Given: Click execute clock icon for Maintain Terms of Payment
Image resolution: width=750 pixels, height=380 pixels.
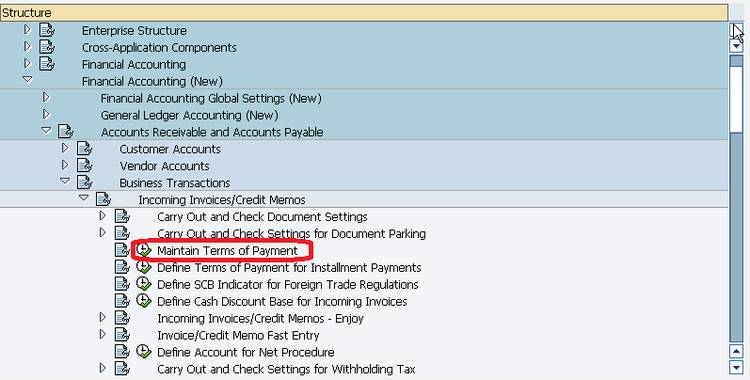Looking at the screenshot, I should coord(143,250).
